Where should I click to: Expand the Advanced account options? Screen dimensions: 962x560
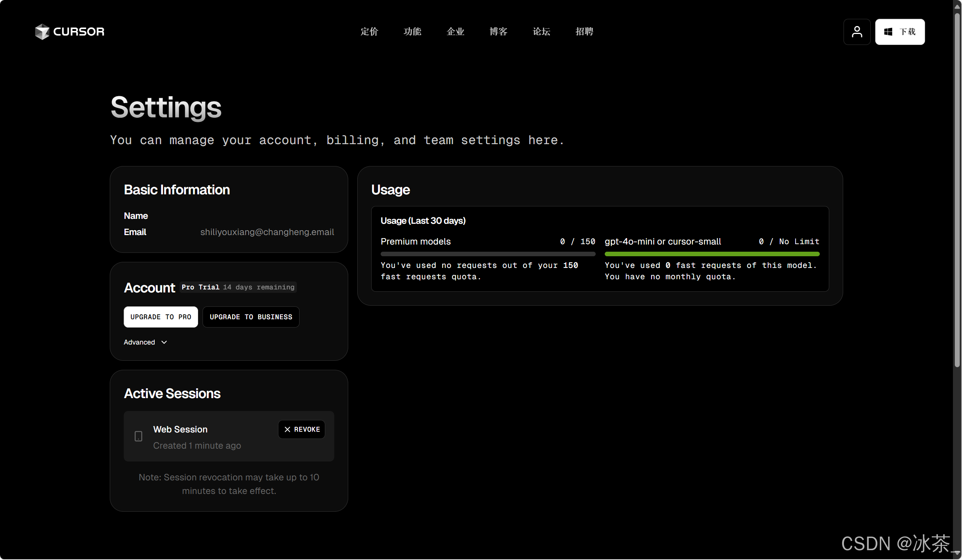140,342
